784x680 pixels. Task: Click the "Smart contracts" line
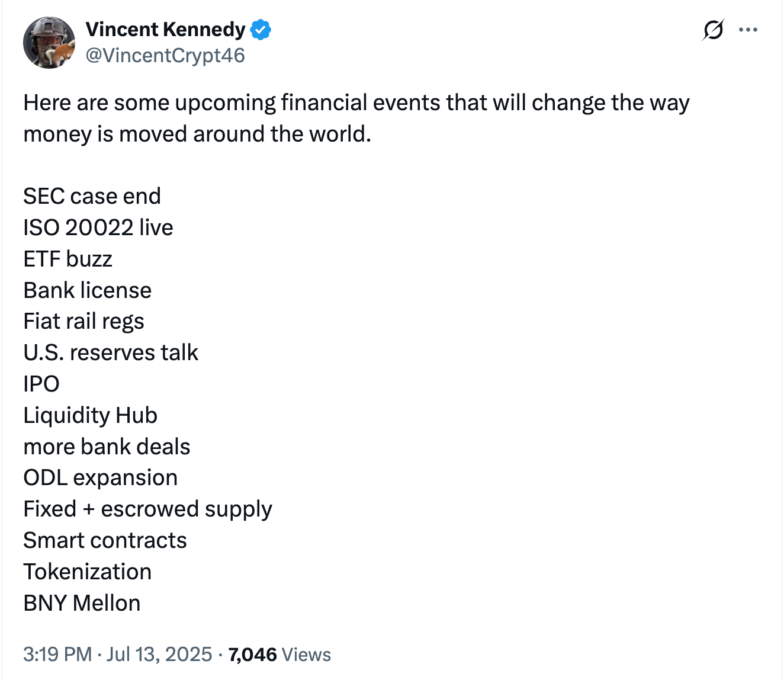(105, 540)
